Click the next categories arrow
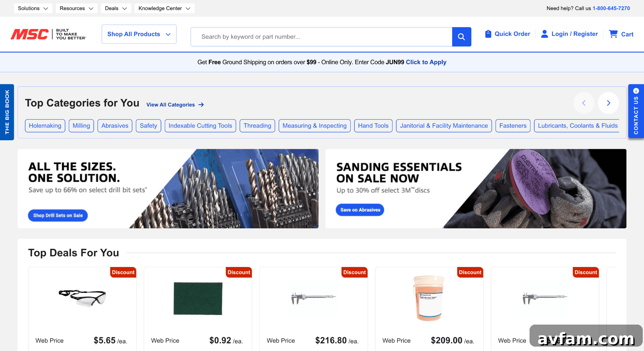This screenshot has height=351, width=644. click(608, 103)
